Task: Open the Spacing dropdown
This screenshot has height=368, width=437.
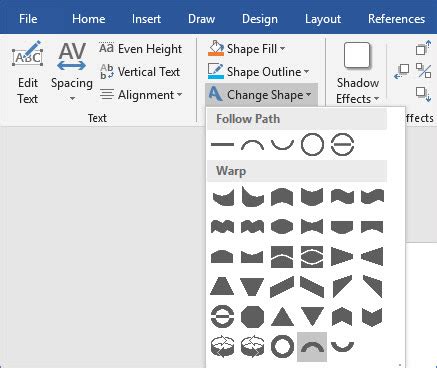Action: tap(72, 72)
